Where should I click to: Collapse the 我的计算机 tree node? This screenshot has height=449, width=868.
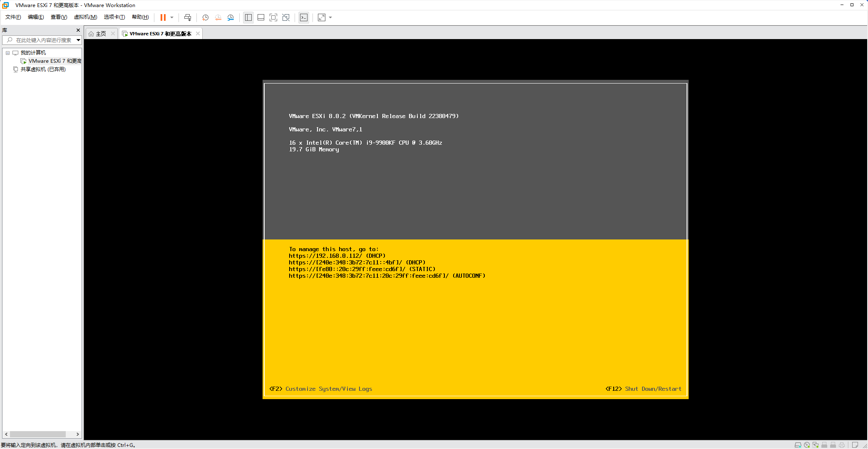point(7,53)
